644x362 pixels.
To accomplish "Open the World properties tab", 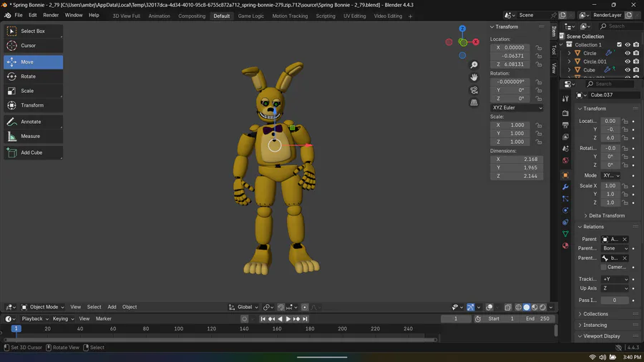I will click(x=565, y=160).
